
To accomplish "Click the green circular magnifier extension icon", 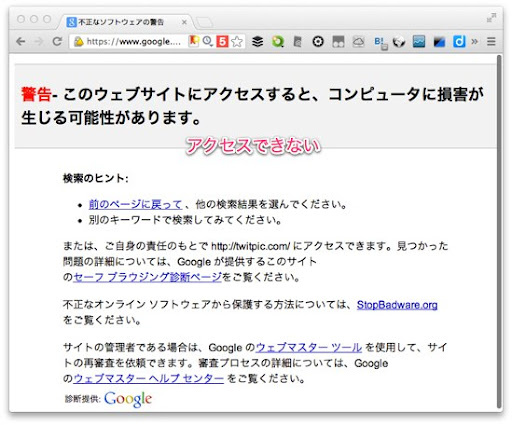I will coord(277,42).
